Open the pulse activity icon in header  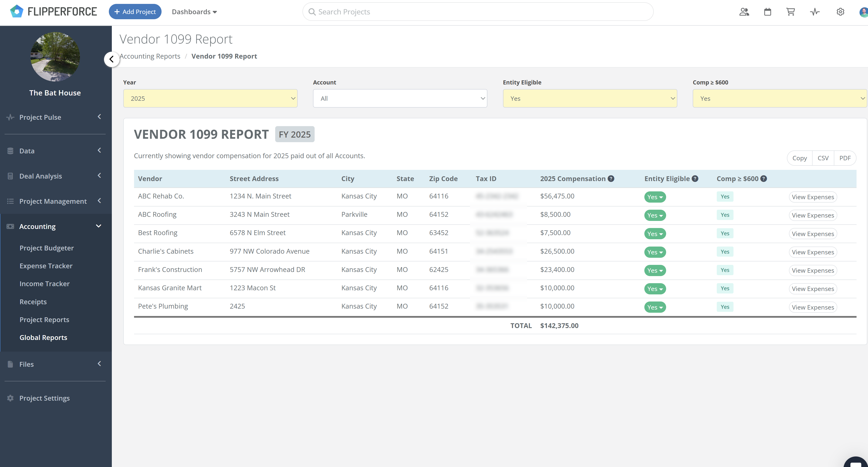815,12
